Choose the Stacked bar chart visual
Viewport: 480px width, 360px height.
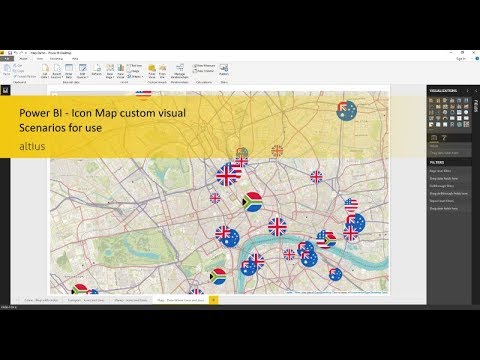click(x=431, y=100)
